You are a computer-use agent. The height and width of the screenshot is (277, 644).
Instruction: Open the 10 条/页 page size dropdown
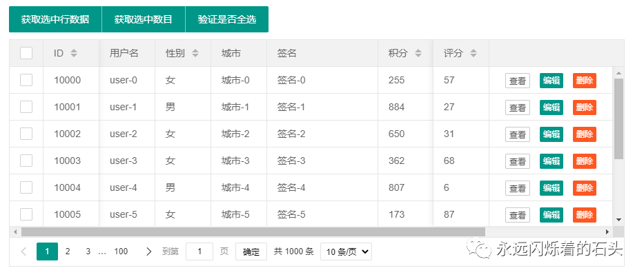click(346, 252)
